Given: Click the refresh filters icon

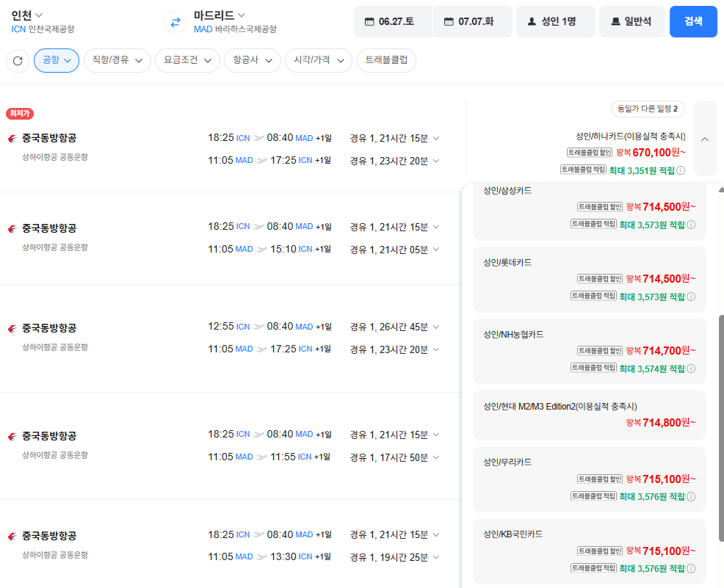Looking at the screenshot, I should (x=18, y=60).
